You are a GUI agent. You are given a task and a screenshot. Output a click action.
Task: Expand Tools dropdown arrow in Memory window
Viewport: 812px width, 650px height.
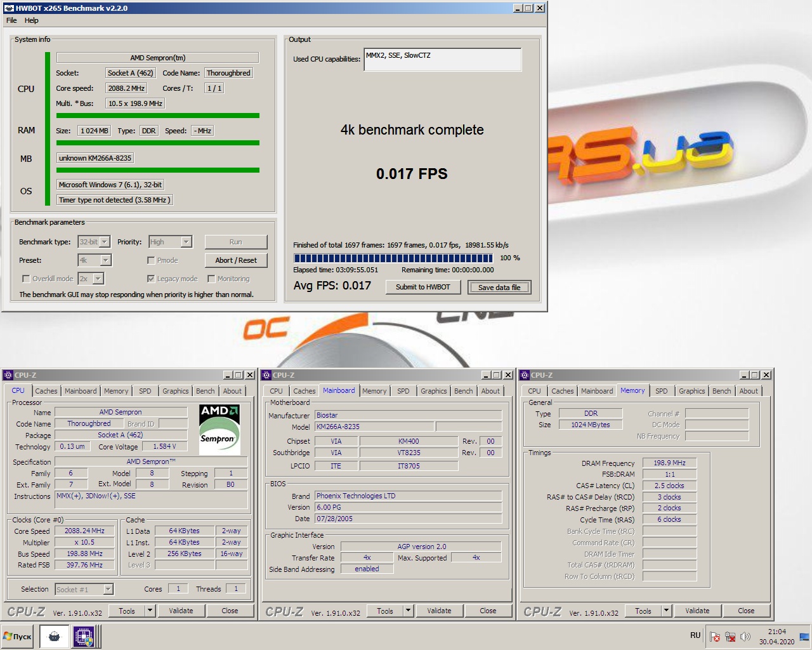pyautogui.click(x=667, y=611)
